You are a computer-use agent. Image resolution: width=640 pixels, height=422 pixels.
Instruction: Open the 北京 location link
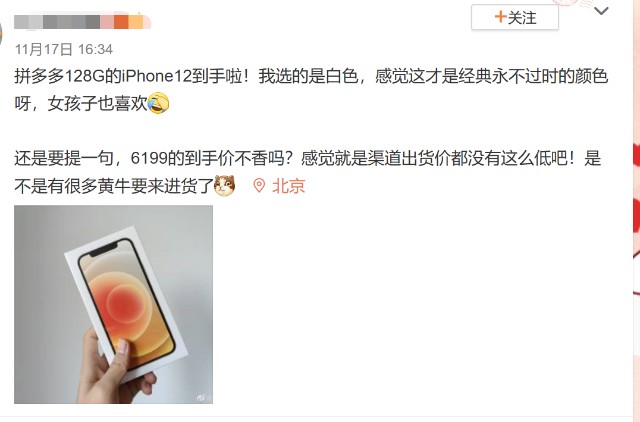(x=289, y=186)
